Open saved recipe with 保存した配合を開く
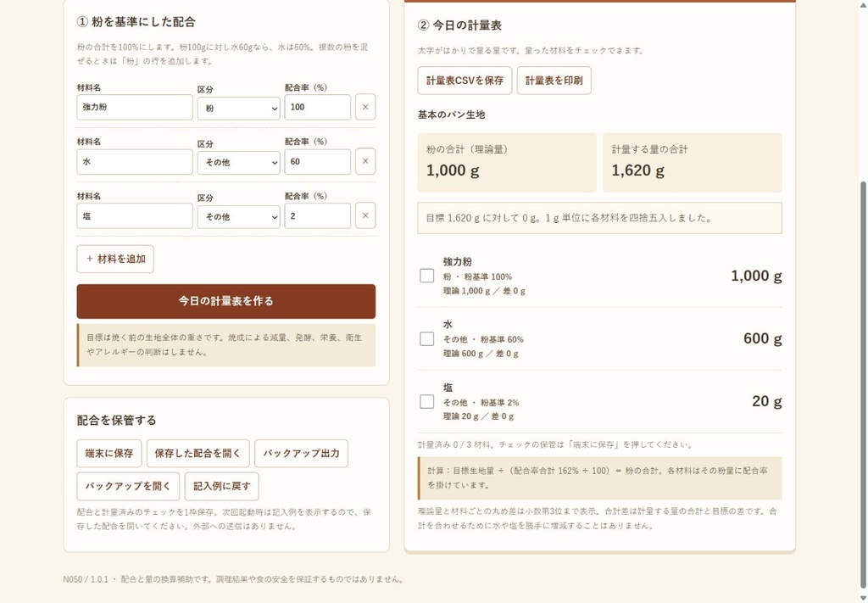868x603 pixels. click(198, 454)
